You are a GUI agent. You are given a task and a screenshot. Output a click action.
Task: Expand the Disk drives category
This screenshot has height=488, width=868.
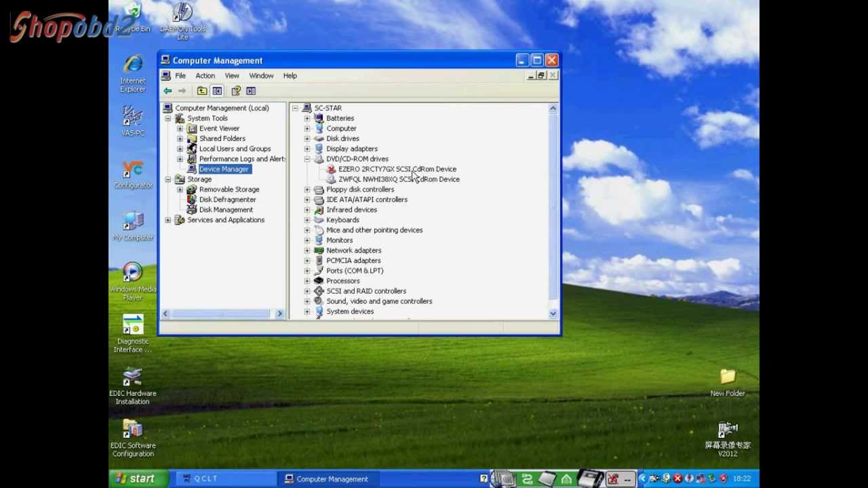pyautogui.click(x=307, y=138)
